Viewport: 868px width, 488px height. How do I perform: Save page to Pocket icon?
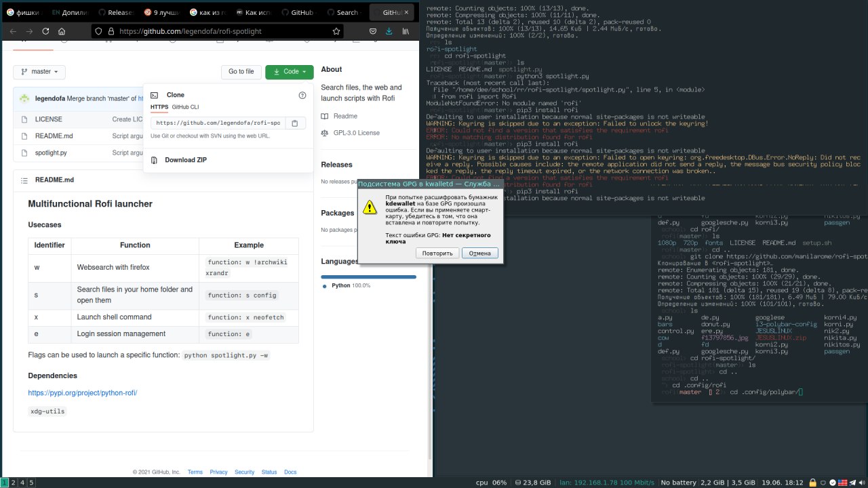point(373,31)
